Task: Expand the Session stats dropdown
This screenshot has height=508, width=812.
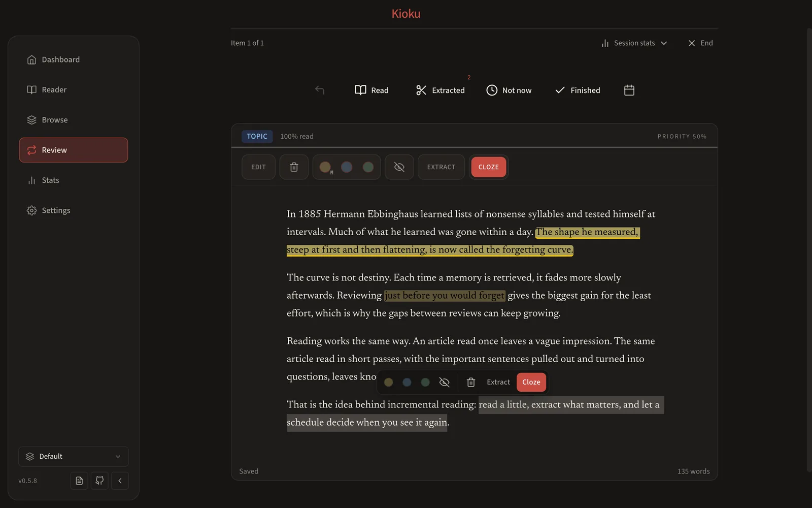Action: pyautogui.click(x=634, y=43)
